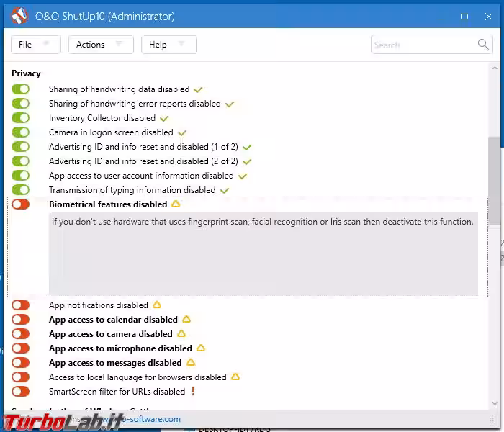Click yellow triangle beside App access to camera

click(181, 334)
